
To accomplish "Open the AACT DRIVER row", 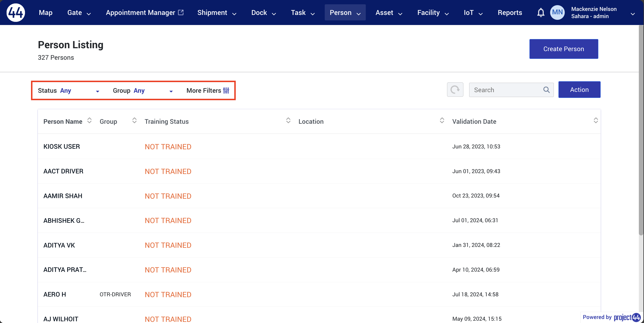I will coord(319,171).
